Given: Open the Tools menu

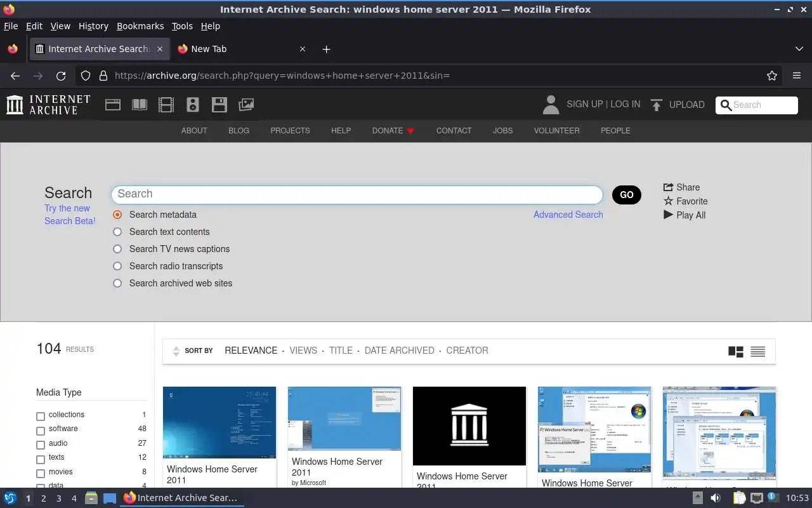Looking at the screenshot, I should click(182, 26).
